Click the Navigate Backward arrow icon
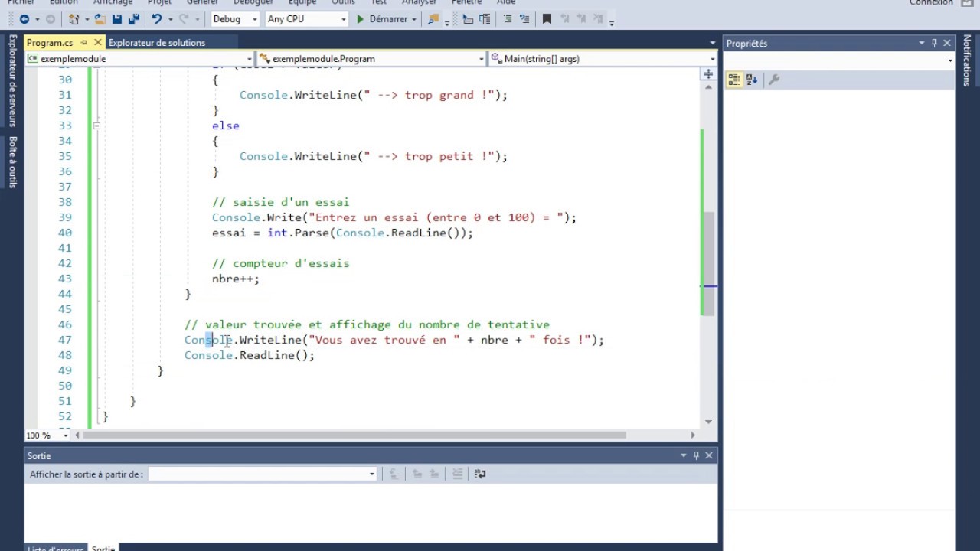Image resolution: width=980 pixels, height=551 pixels. (x=25, y=19)
